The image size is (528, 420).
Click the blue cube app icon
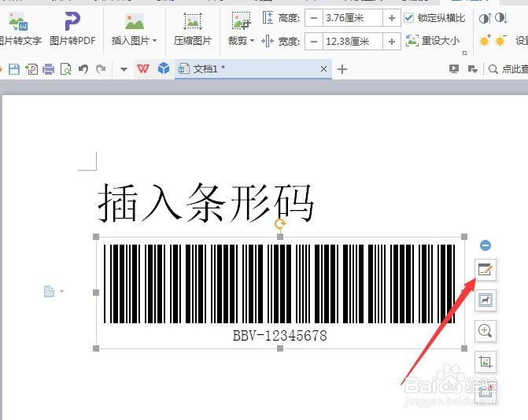click(x=164, y=68)
